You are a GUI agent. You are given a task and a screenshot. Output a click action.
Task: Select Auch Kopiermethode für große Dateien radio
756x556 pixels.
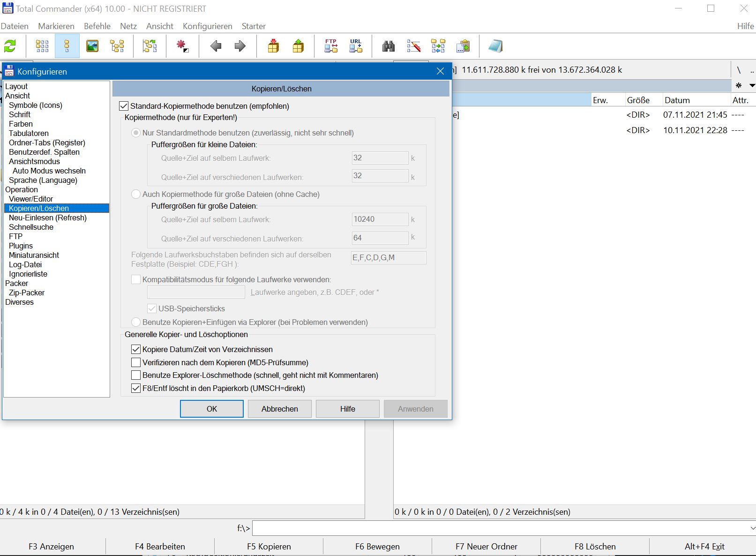[x=136, y=194]
